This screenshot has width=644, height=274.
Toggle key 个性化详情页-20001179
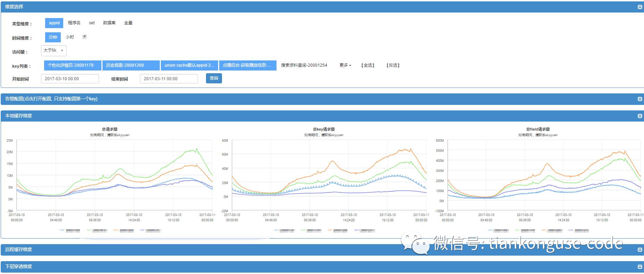73,65
